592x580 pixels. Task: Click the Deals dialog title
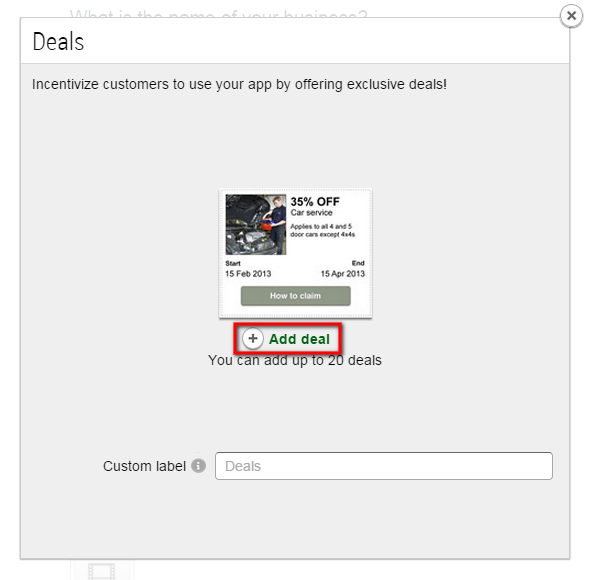(58, 42)
